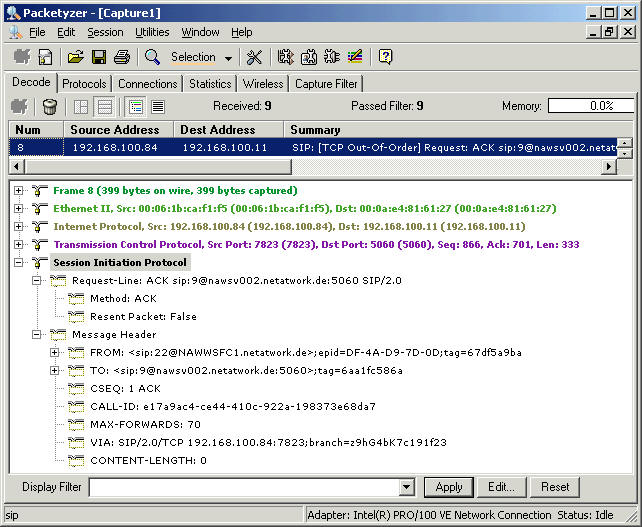Viewport: 642px width, 527px height.
Task: Click the Display Filter input field
Action: tap(244, 487)
